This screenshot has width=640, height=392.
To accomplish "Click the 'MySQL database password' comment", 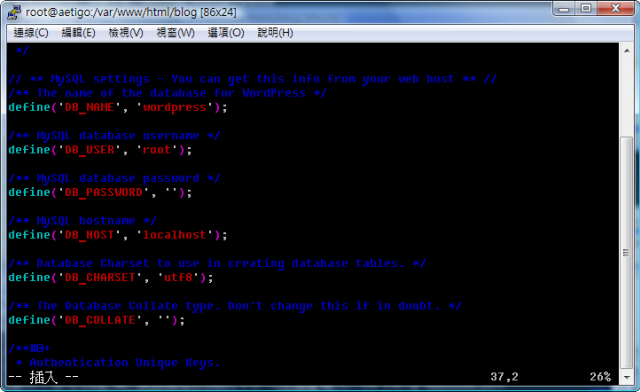I will (115, 178).
